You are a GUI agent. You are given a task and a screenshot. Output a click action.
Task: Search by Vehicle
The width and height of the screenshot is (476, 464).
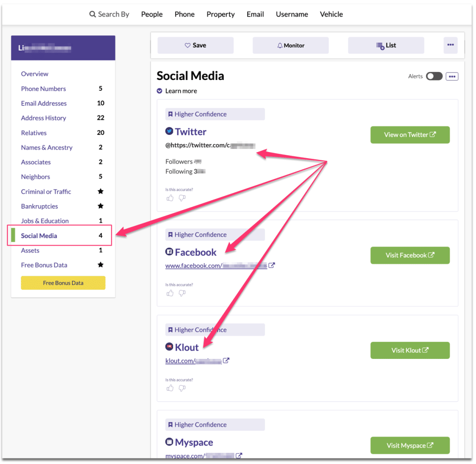point(331,14)
